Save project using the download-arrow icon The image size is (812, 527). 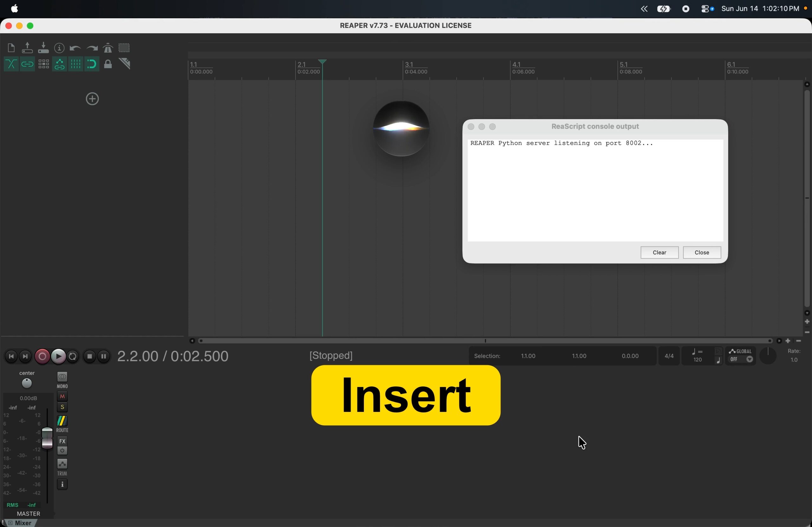(44, 48)
